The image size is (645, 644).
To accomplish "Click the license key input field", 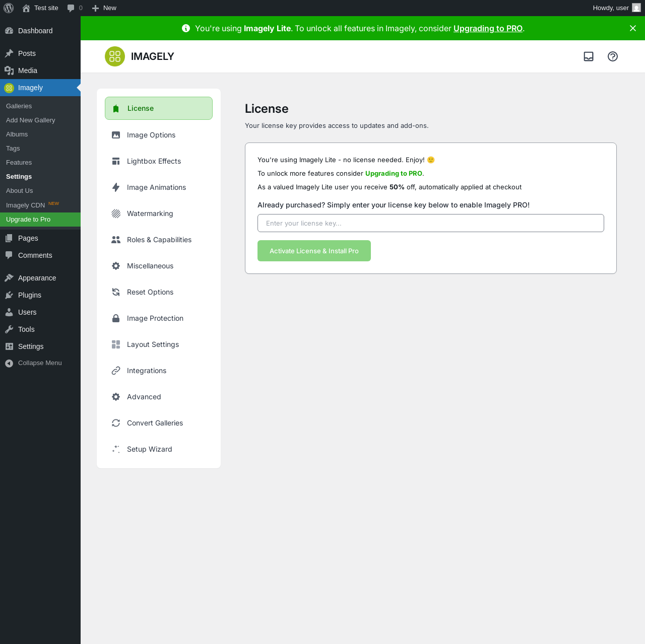I will click(431, 223).
